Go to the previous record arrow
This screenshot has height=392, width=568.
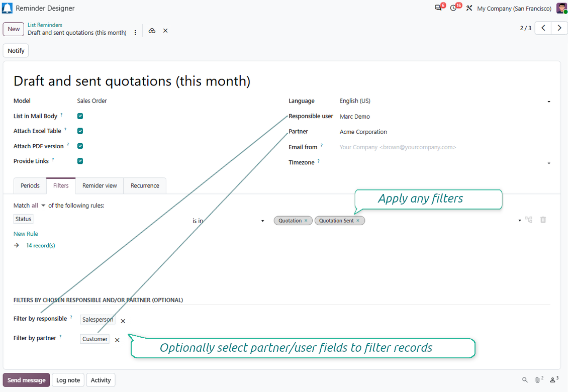[x=543, y=28]
